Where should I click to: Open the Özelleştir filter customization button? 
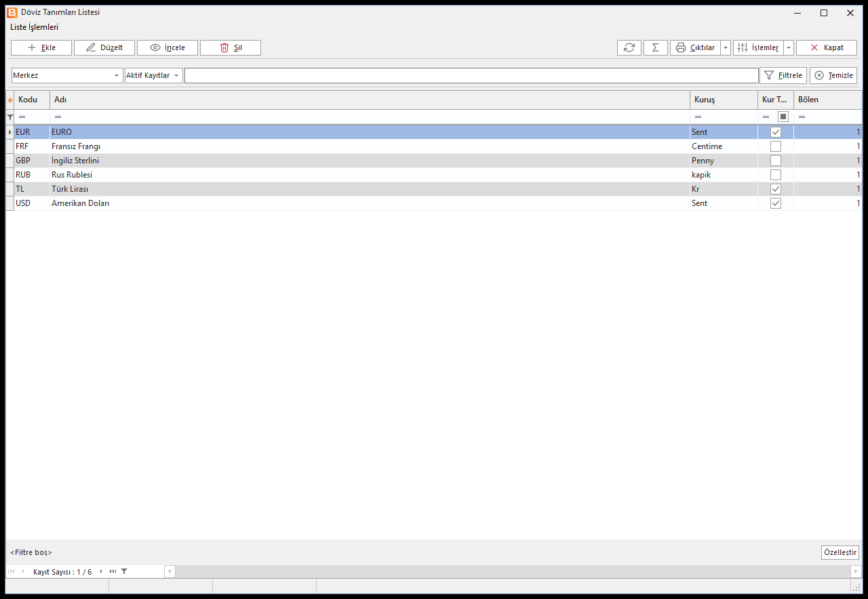(x=840, y=552)
